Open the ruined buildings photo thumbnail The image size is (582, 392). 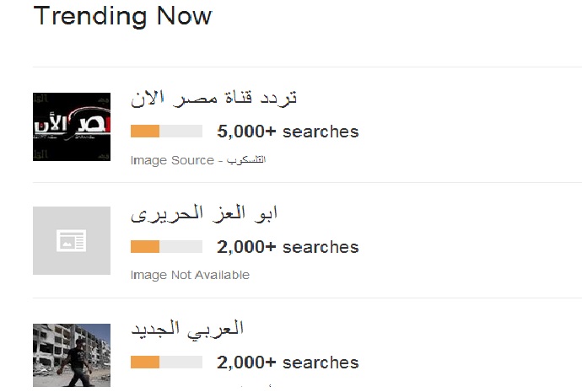[72, 354]
